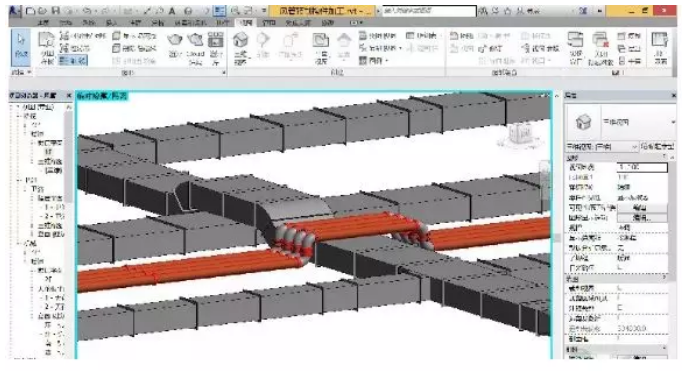Toggle the highlighted thin lines button in ribbon
Viewport: 687px width, 371px height.
click(73, 60)
